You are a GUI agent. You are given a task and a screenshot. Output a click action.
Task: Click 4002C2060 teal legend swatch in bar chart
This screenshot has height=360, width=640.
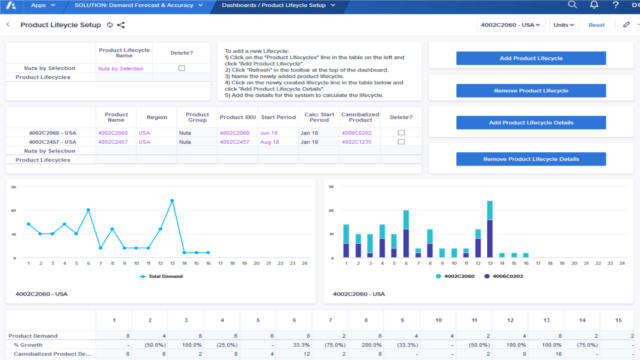(x=438, y=276)
